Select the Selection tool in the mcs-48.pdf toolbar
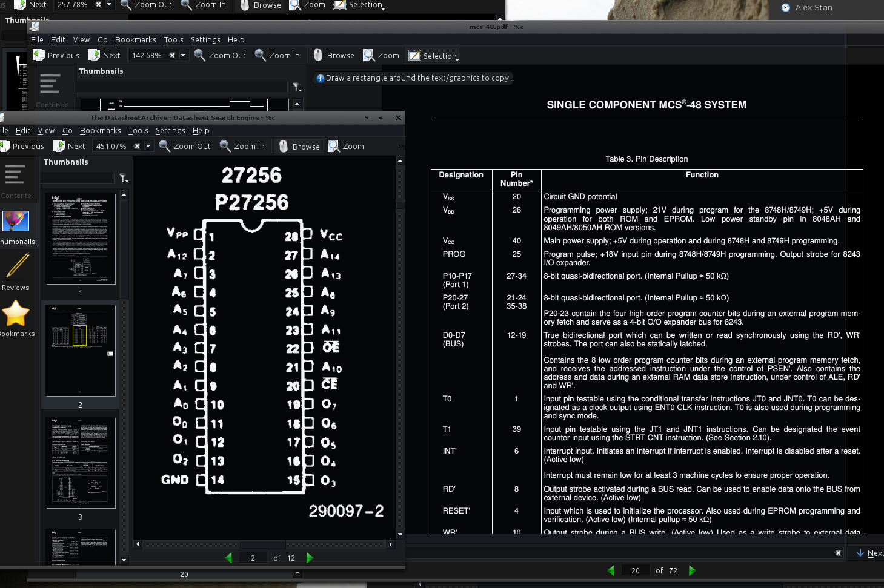The height and width of the screenshot is (588, 884). tap(432, 55)
